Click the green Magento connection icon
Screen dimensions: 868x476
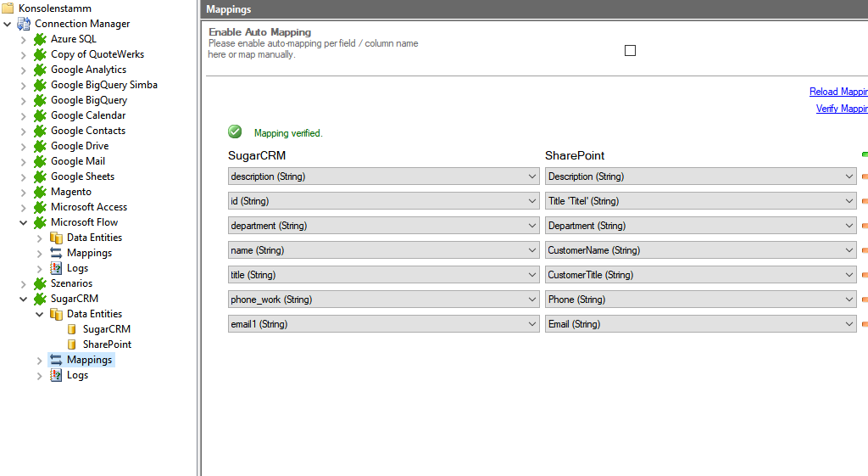pos(40,192)
